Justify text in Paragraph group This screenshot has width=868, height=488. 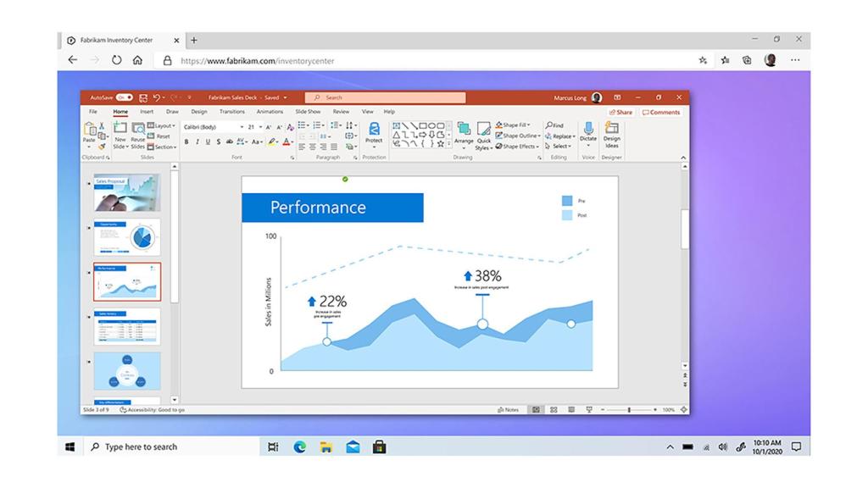pyautogui.click(x=334, y=147)
